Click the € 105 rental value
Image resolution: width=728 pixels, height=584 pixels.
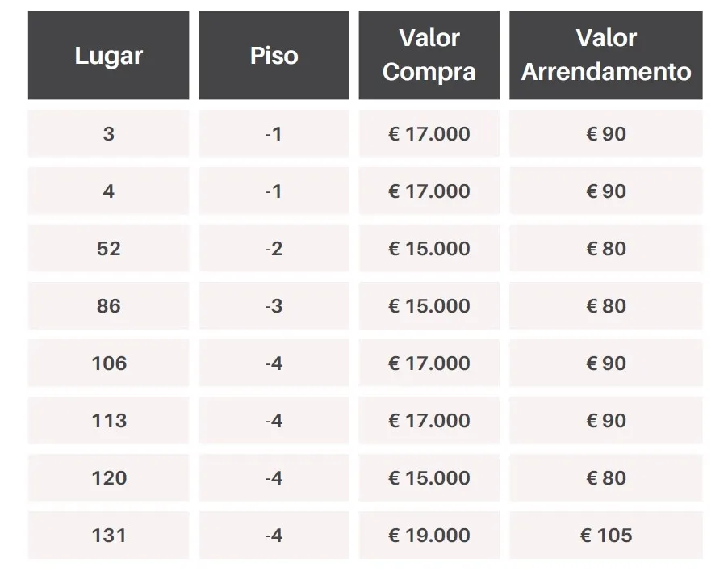click(605, 536)
